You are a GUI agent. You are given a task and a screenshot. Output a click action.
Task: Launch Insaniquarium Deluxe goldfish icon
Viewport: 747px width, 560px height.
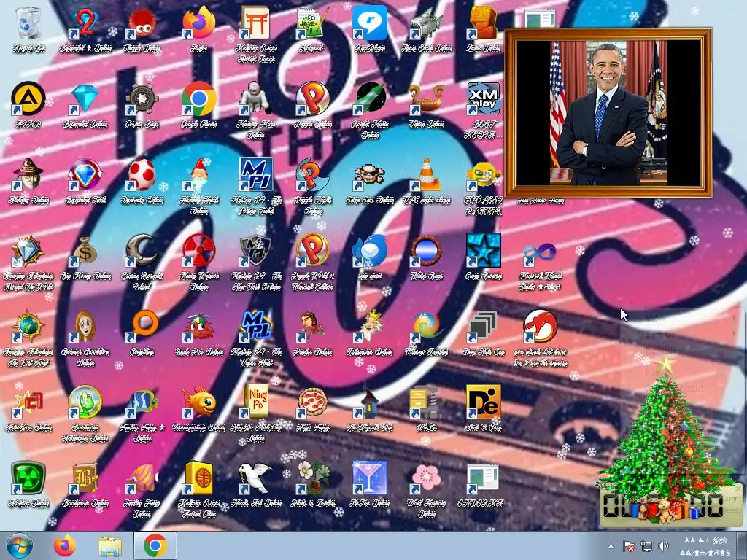[199, 402]
